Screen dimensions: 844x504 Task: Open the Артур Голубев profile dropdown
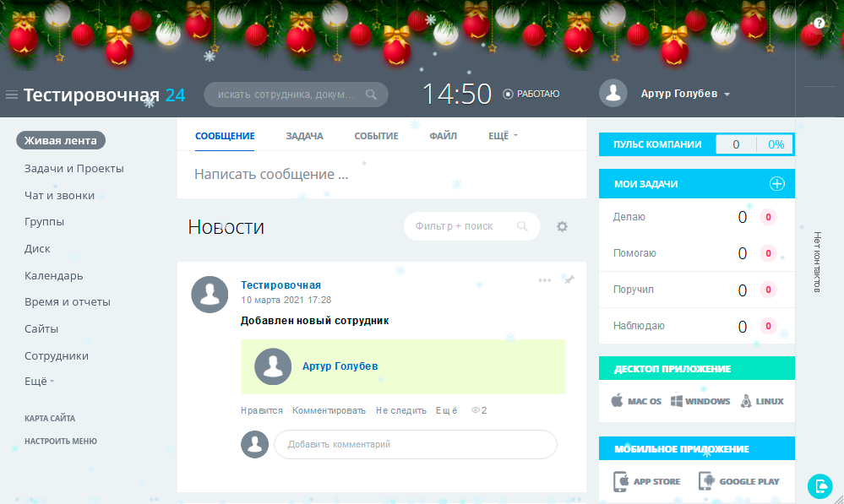[x=680, y=94]
